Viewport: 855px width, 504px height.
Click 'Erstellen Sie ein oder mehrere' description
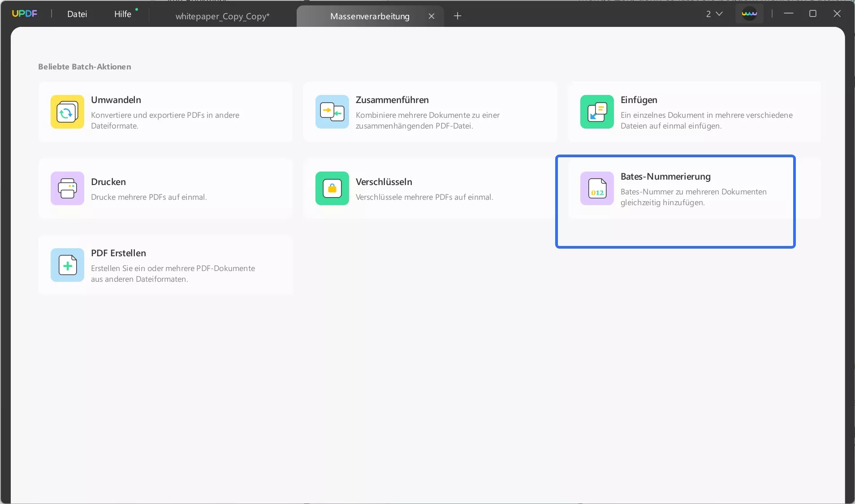click(173, 274)
